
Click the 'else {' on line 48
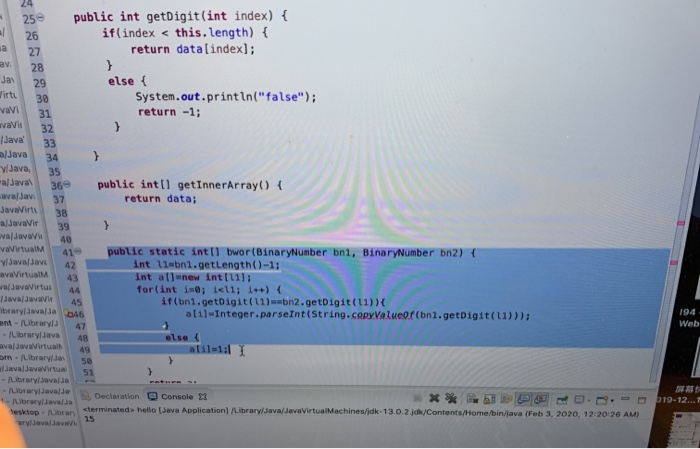coord(182,337)
